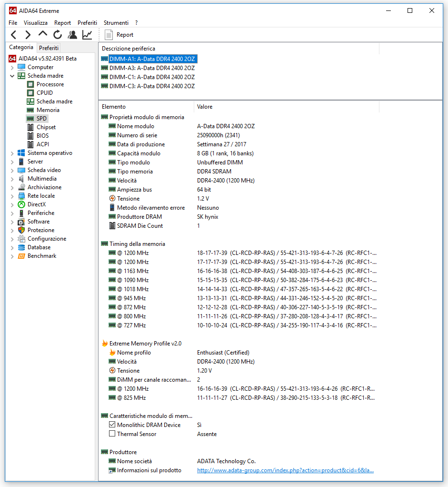The image size is (448, 487).
Task: Select DIMM-C1: A-Data DDR4 2400 2OZ
Action: click(x=152, y=77)
